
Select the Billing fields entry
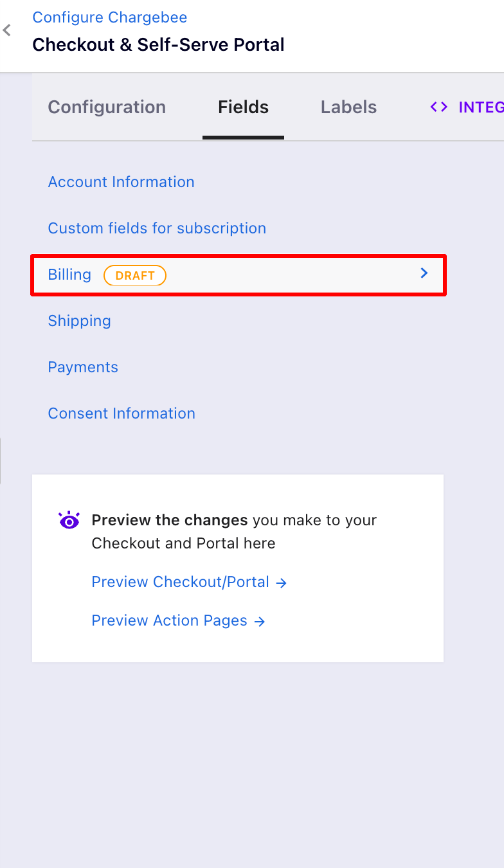point(69,275)
